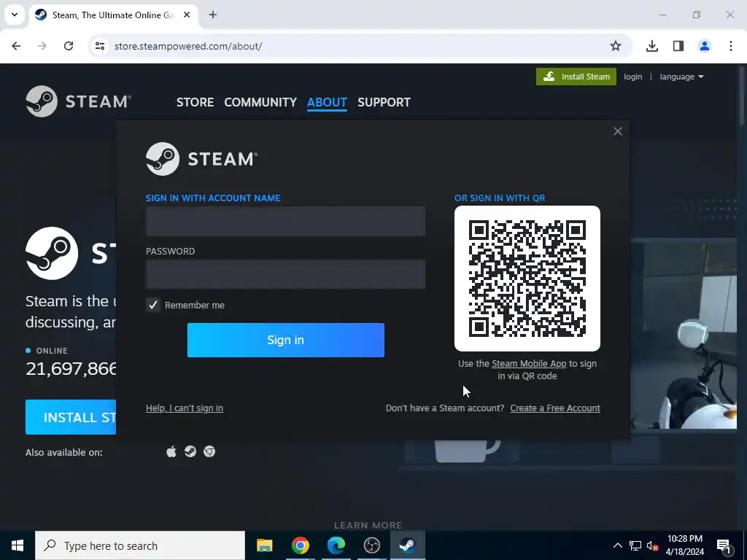Screen dimensions: 747x560
Task: Click the muted volume tray icon
Action: (653, 545)
